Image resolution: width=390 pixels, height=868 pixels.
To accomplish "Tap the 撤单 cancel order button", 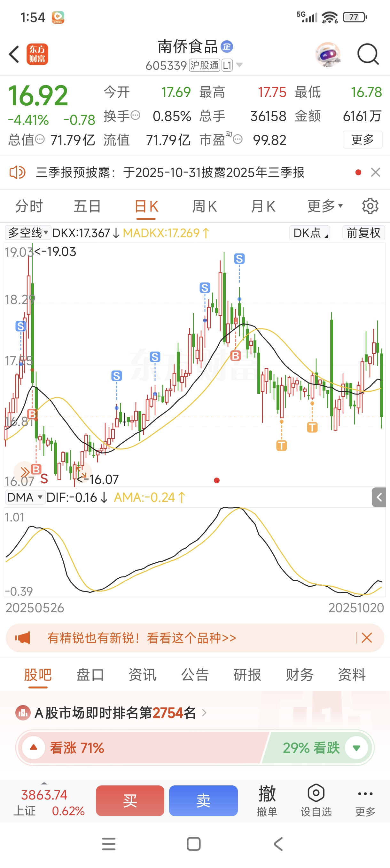I will click(x=267, y=800).
